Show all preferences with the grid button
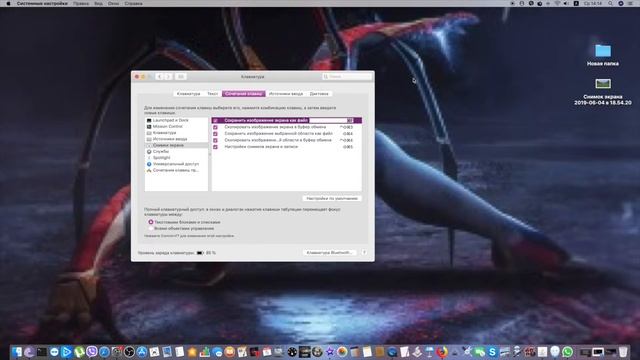 pyautogui.click(x=181, y=76)
